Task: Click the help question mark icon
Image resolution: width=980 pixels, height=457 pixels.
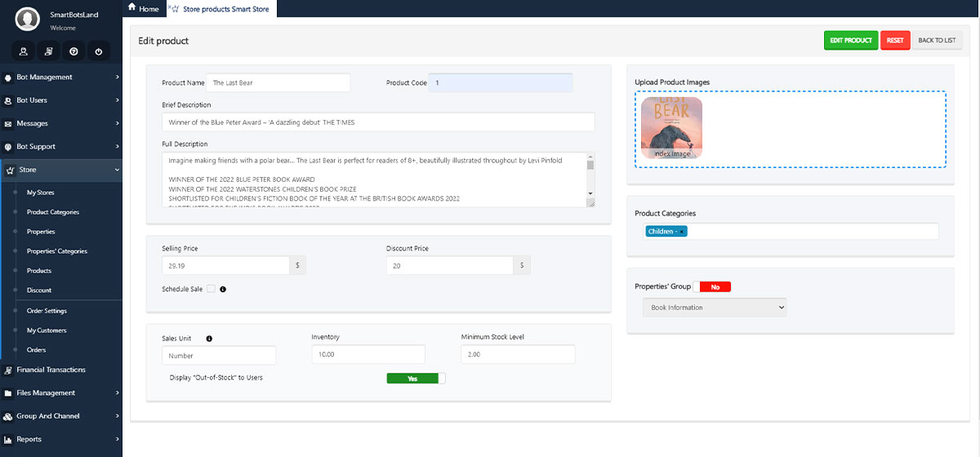Action: coord(73,51)
